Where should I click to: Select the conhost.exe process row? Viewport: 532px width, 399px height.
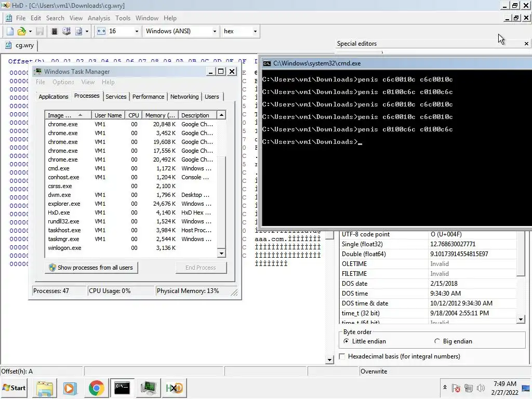(x=131, y=177)
